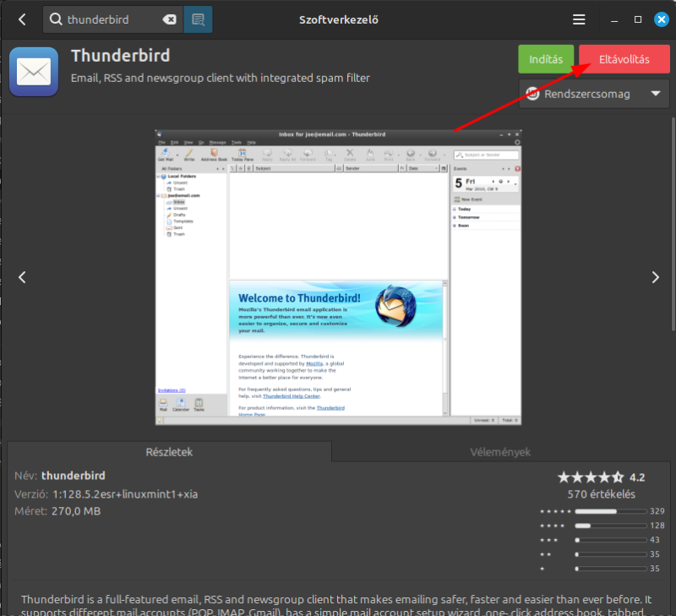Click the three-star count 43

pos(654,540)
